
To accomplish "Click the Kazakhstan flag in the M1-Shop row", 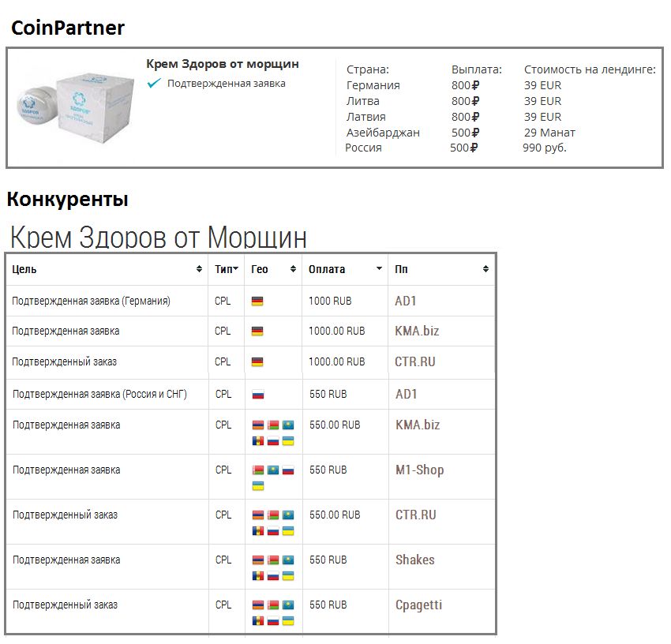I will [273, 470].
